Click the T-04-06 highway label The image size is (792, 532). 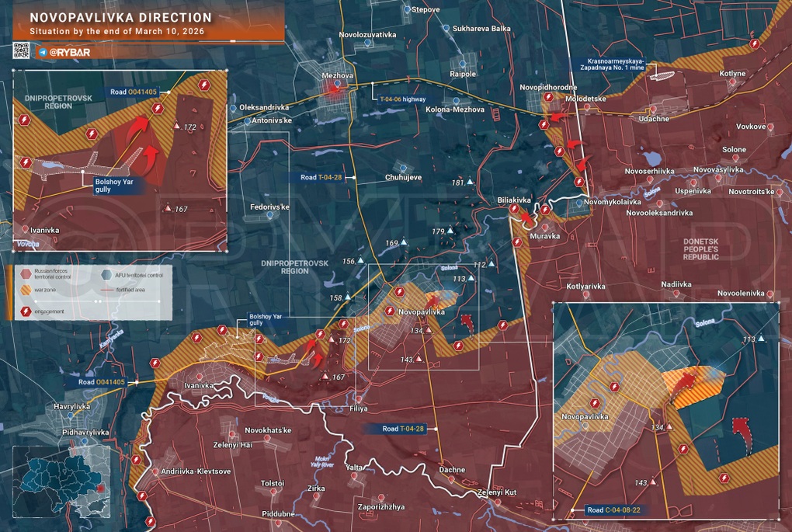[x=403, y=99]
